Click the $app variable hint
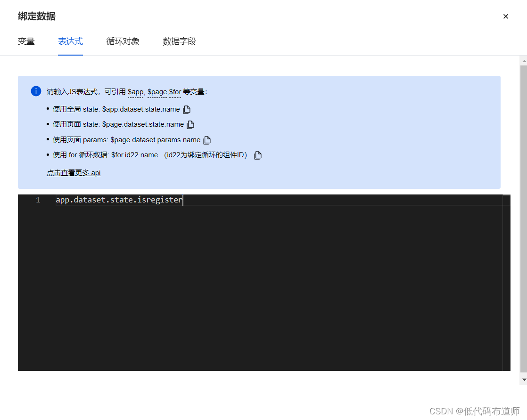 pos(135,92)
